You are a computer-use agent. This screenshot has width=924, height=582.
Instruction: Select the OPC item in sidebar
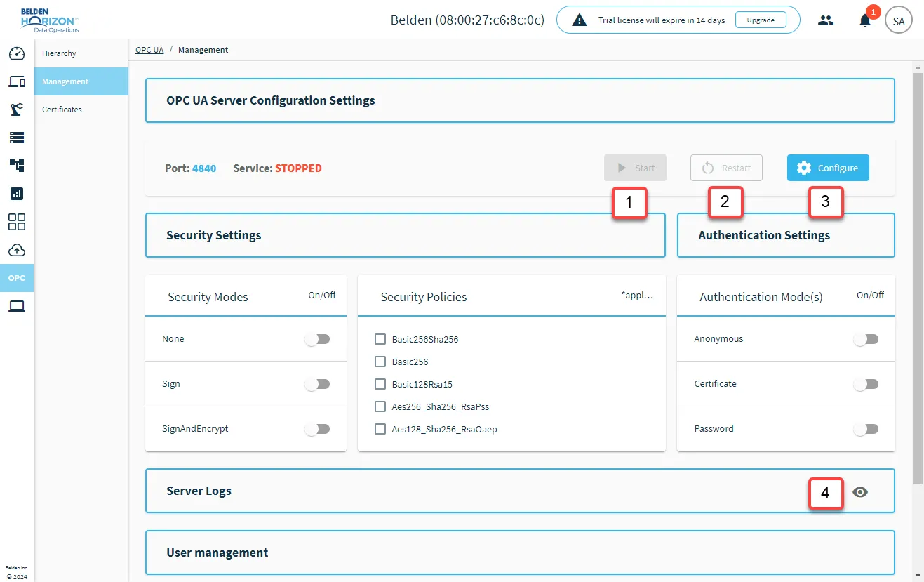pyautogui.click(x=17, y=278)
